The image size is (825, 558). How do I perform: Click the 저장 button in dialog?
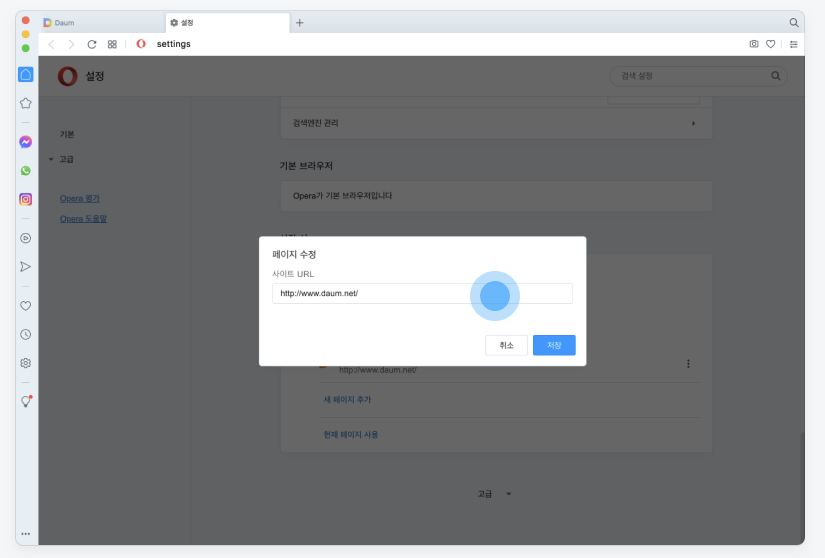554,345
